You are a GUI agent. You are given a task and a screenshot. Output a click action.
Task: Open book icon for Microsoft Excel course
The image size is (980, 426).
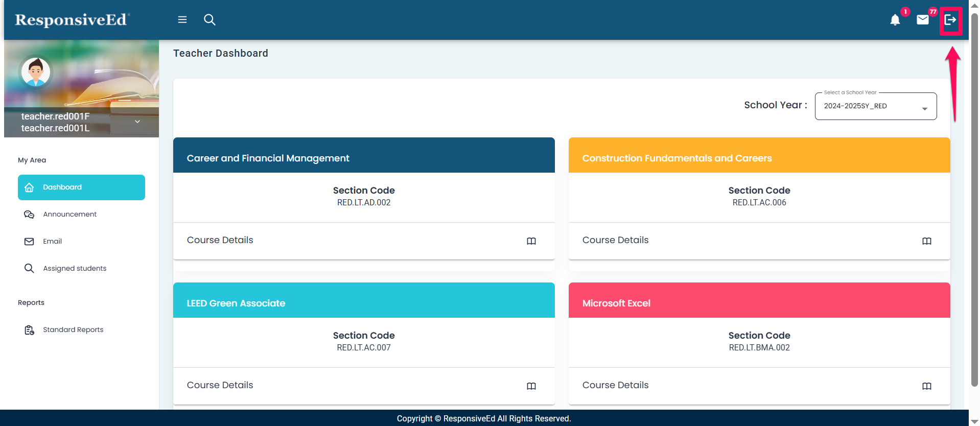click(x=926, y=386)
